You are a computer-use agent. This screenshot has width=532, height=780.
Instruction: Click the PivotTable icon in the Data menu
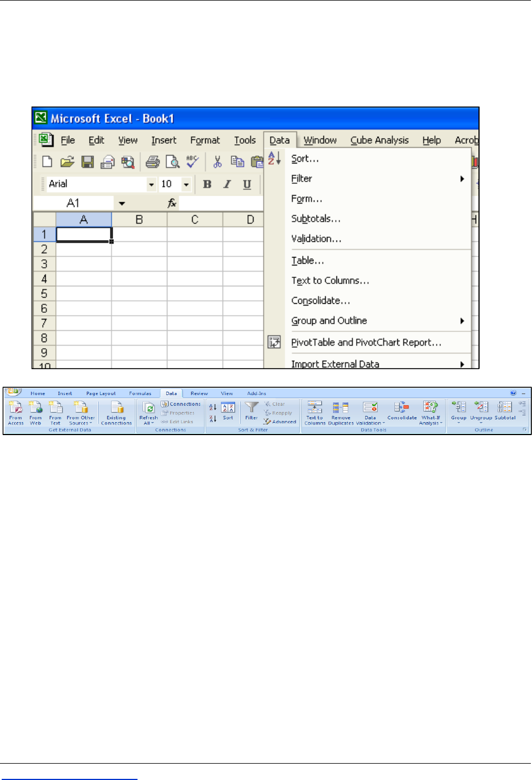pyautogui.click(x=274, y=342)
